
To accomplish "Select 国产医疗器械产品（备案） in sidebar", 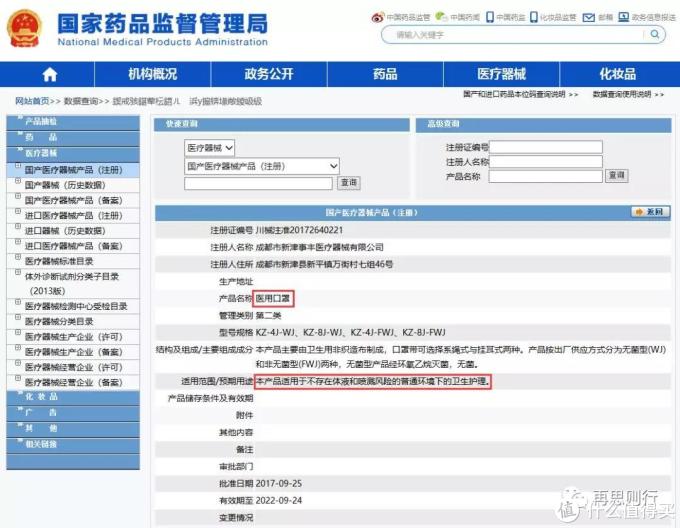I will coord(73,200).
